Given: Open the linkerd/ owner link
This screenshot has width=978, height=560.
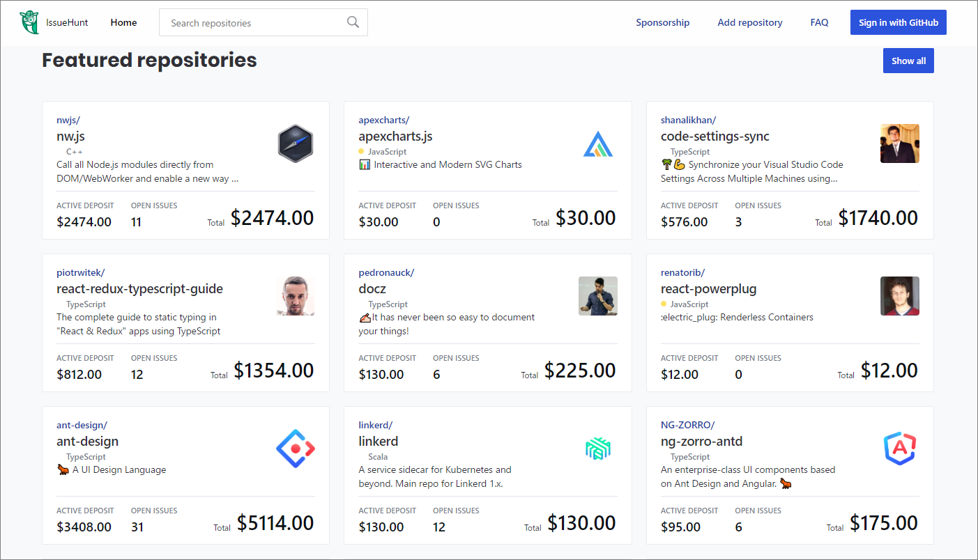Looking at the screenshot, I should [x=376, y=425].
